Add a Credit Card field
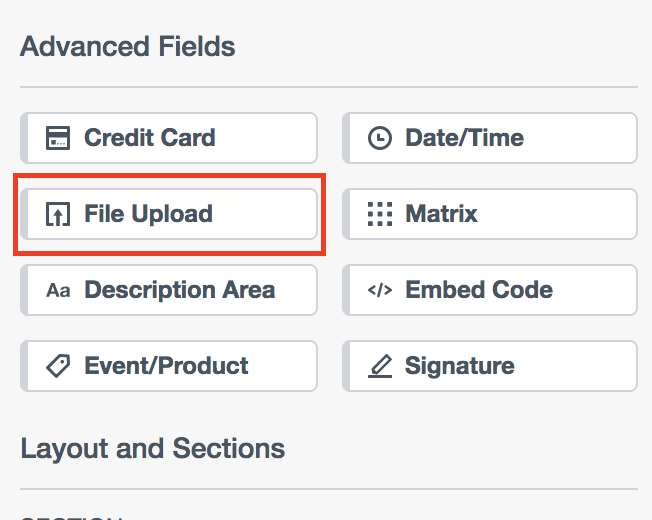 [170, 138]
